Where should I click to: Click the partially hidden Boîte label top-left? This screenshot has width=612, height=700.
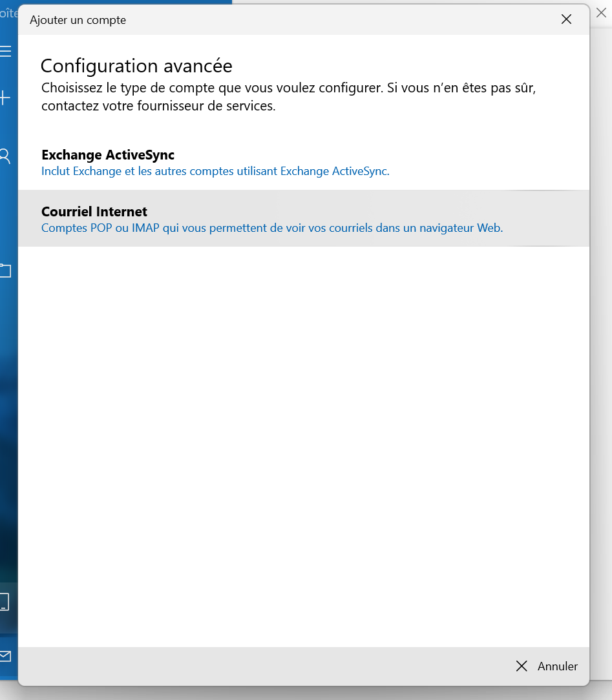(x=9, y=13)
